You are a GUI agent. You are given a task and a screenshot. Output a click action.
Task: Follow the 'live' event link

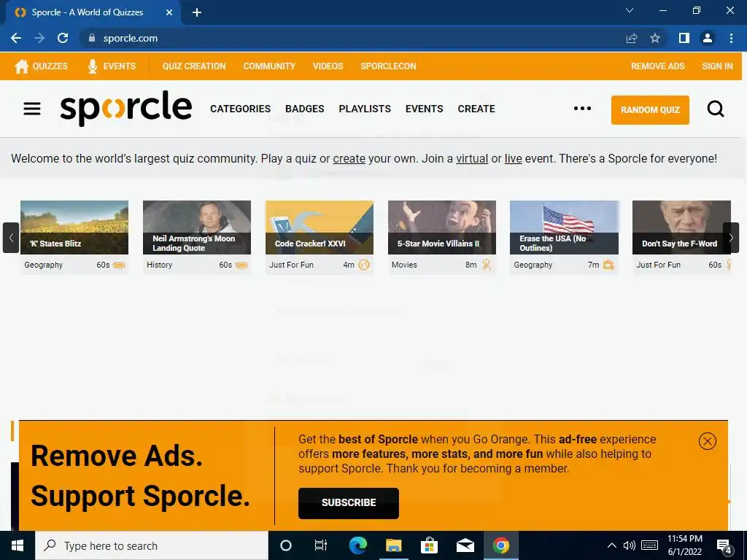point(513,158)
